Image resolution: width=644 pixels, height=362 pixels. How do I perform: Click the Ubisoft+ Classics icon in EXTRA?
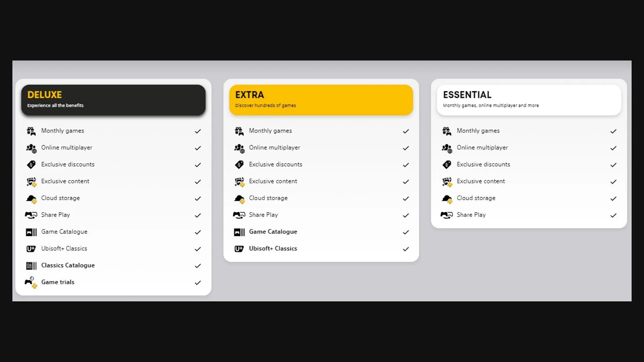[x=239, y=248]
